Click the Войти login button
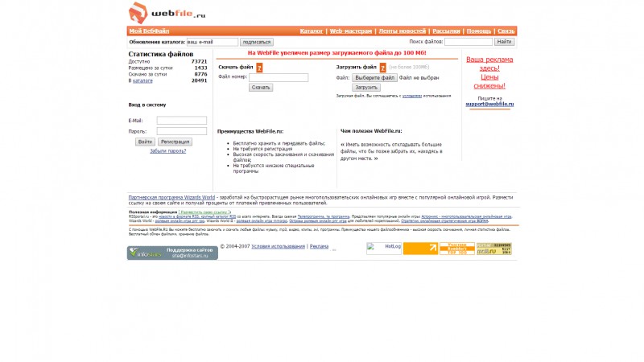The image size is (644, 362). pos(145,142)
